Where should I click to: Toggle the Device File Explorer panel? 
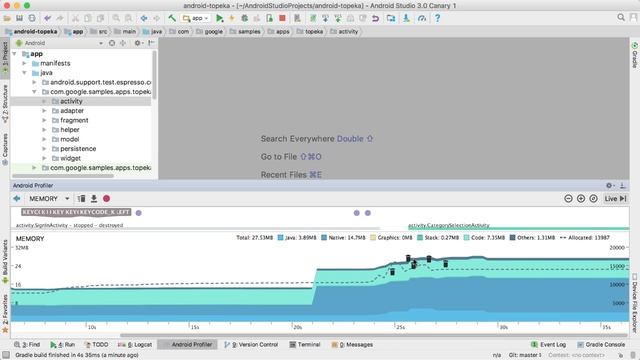(x=635, y=303)
